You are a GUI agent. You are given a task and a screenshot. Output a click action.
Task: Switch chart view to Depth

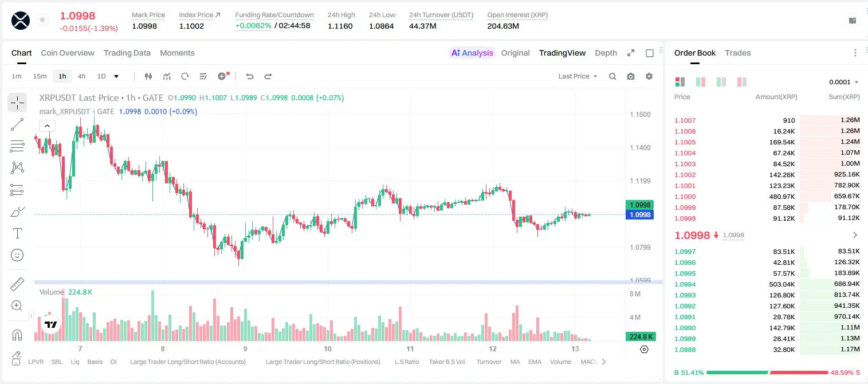tap(606, 53)
